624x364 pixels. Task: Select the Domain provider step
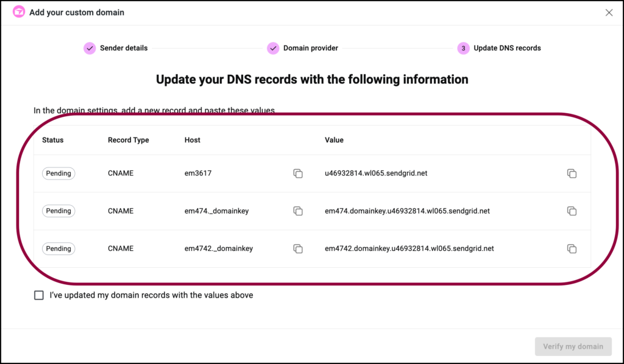pos(310,48)
